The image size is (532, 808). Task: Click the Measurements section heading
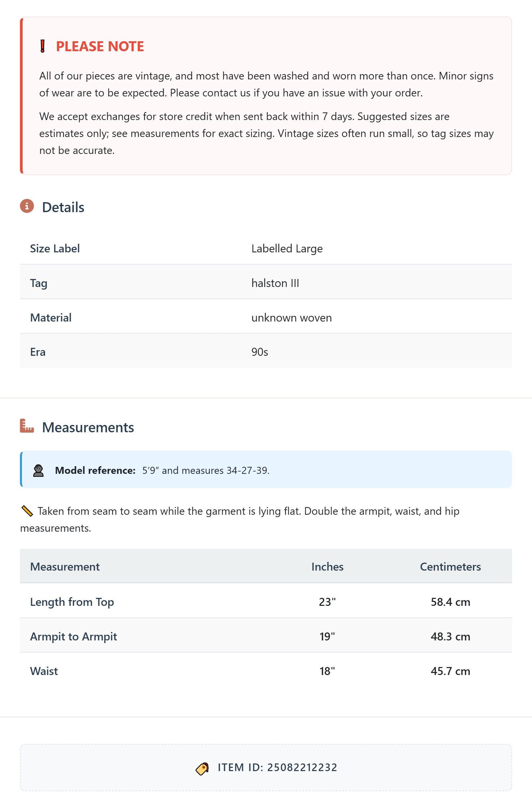click(88, 427)
